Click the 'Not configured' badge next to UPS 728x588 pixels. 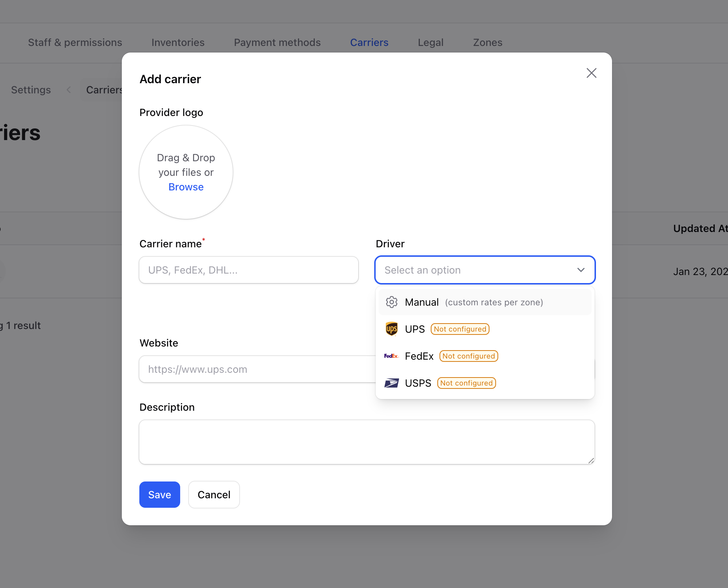tap(460, 329)
